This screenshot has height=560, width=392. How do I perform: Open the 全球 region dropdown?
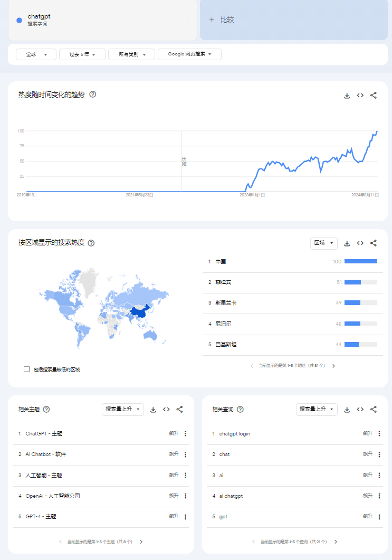(x=36, y=54)
